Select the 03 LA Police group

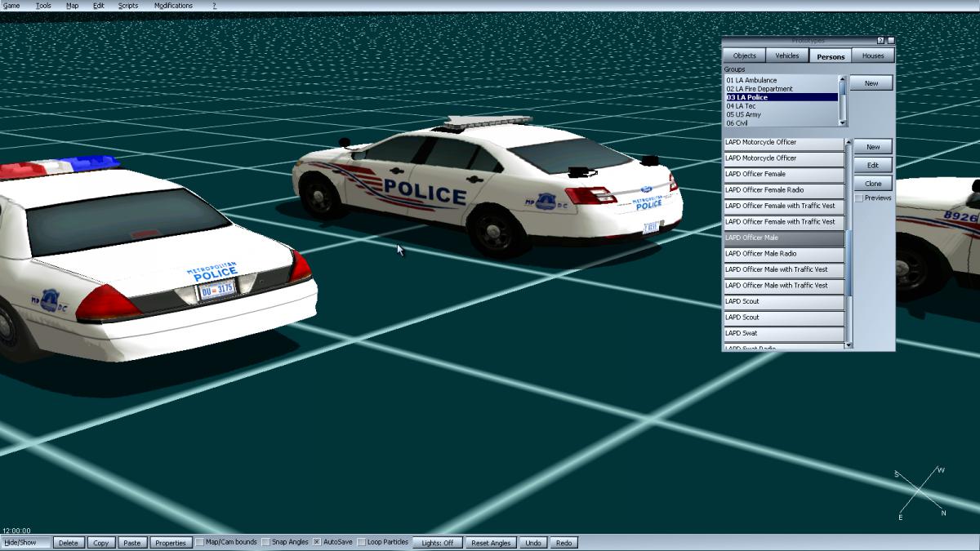(782, 97)
